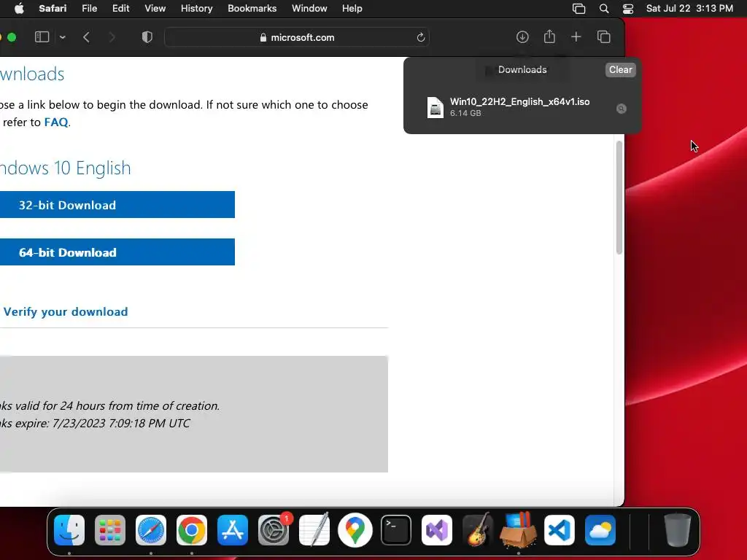This screenshot has width=747, height=560.
Task: Open the Edit menu
Action: click(120, 9)
